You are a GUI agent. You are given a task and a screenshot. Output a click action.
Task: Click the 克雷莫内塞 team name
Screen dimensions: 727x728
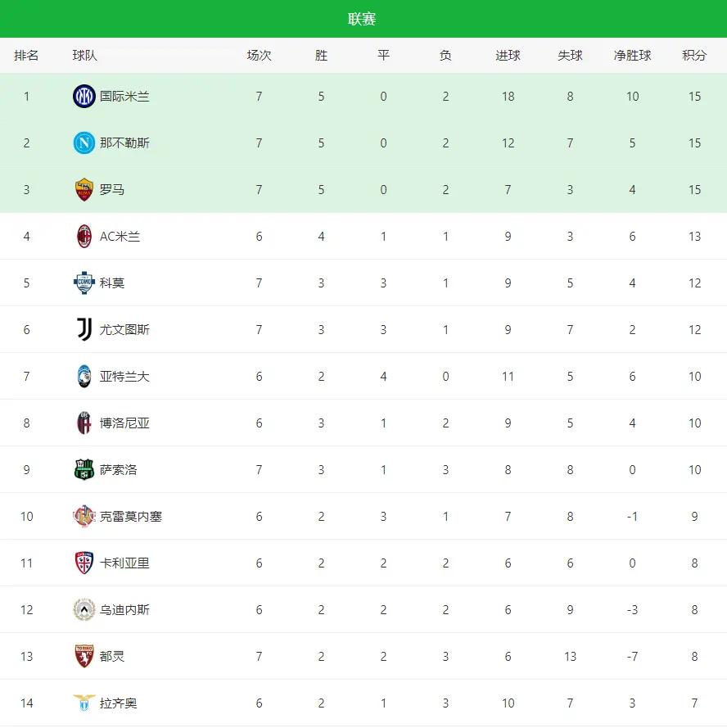click(131, 517)
